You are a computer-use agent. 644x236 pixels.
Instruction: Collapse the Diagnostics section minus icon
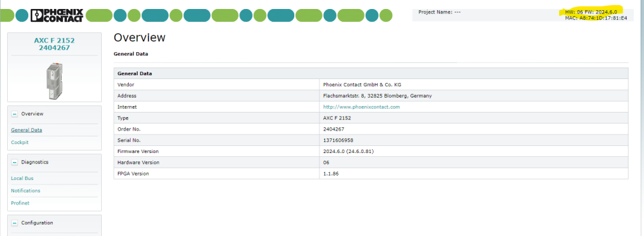tap(14, 162)
